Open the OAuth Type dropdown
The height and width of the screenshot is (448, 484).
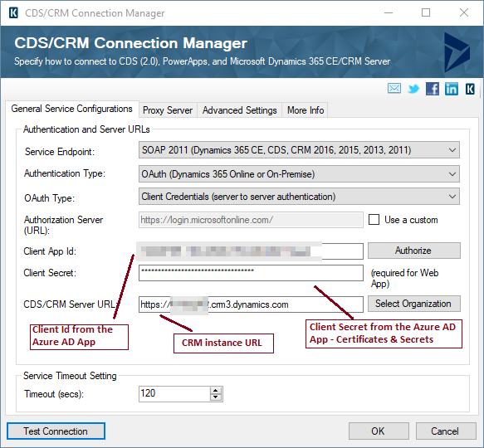coord(299,197)
